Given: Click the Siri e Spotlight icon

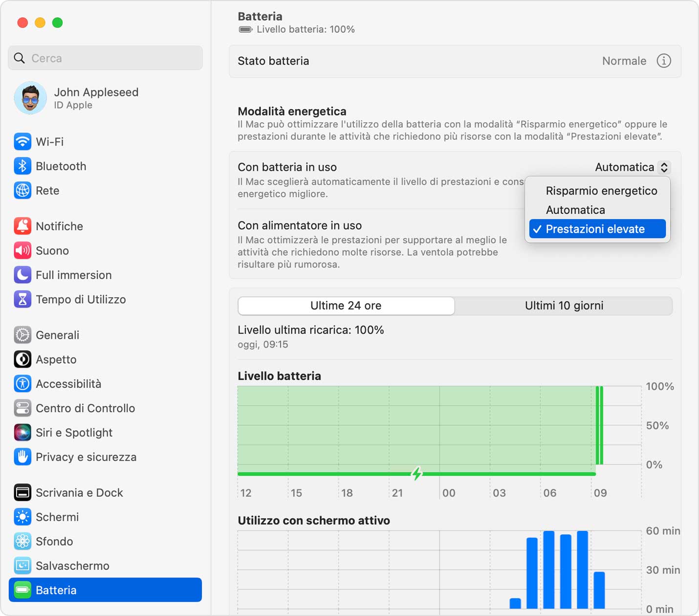Looking at the screenshot, I should point(22,432).
